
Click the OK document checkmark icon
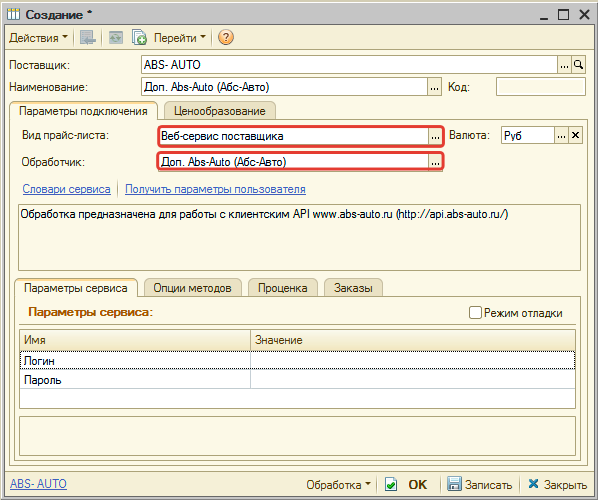391,484
